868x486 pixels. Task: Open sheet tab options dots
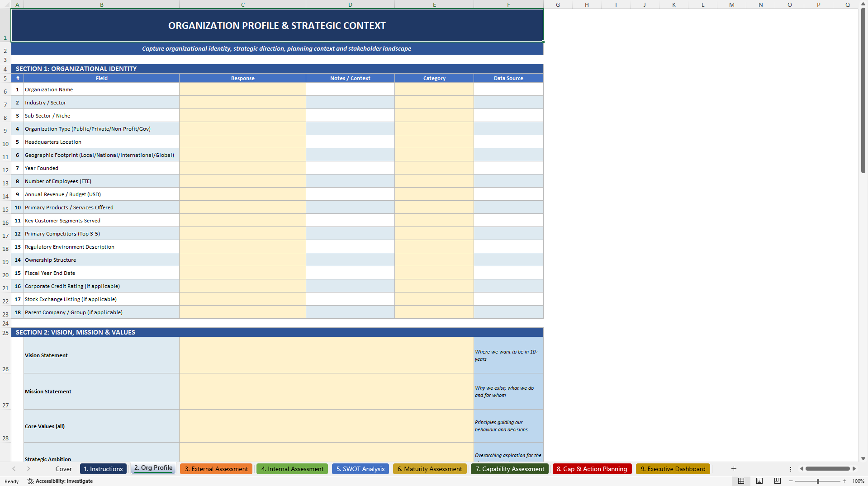(x=791, y=469)
